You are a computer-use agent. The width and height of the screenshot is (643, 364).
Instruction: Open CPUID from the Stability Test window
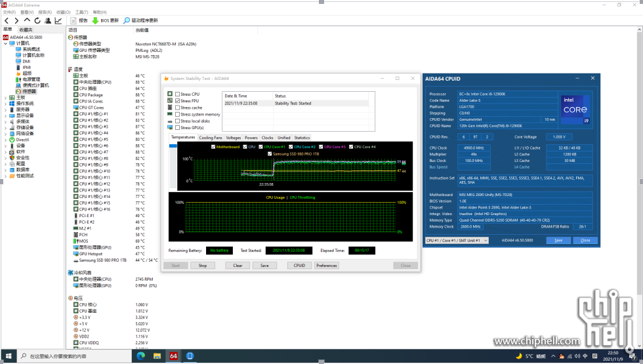tap(299, 266)
